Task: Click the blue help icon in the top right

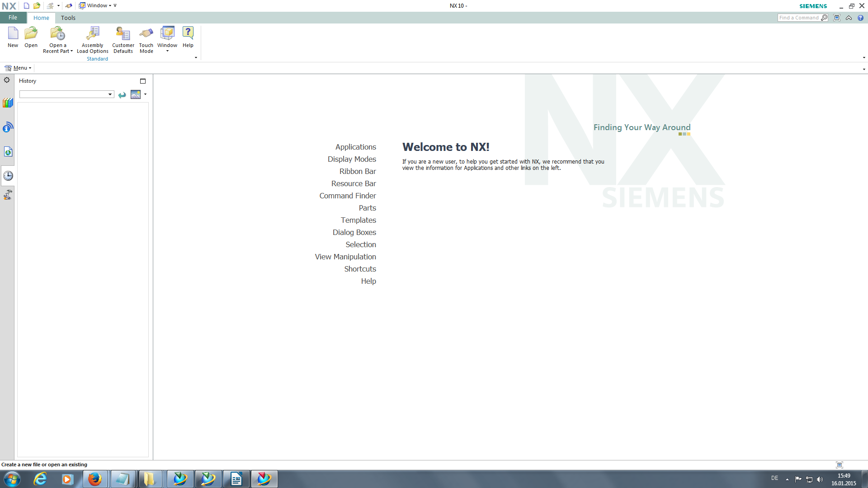Action: pyautogui.click(x=860, y=18)
